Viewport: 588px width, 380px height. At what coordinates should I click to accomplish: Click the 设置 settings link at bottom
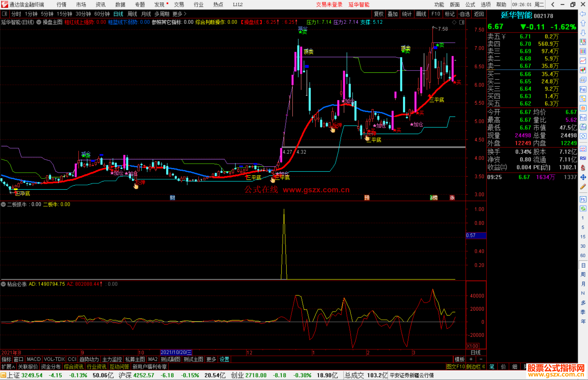(x=224, y=359)
